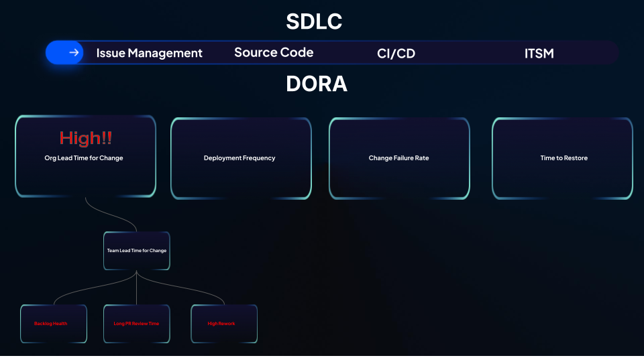This screenshot has height=362, width=644.
Task: Select the Issue Management stage
Action: click(x=149, y=53)
